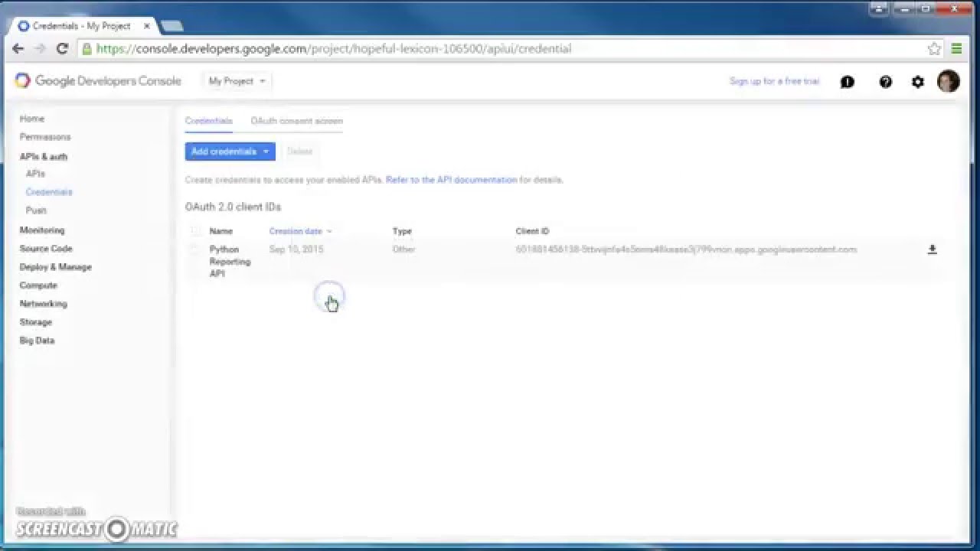Click the disabled Delete button

(299, 152)
